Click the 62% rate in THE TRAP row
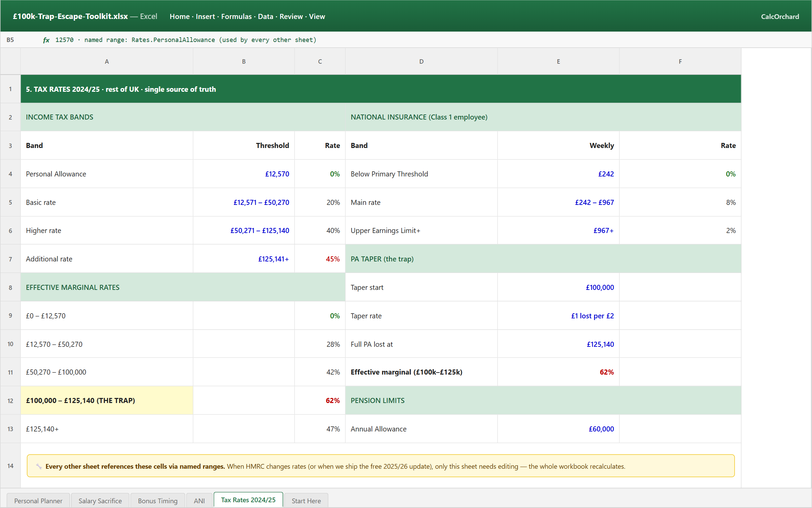 click(320, 401)
